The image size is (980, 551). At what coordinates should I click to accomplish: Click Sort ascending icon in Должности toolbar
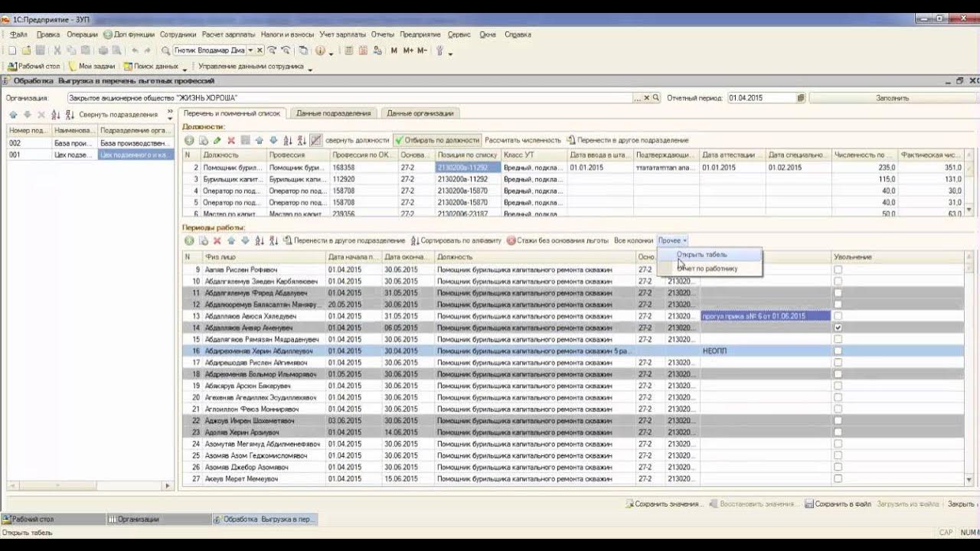(x=288, y=140)
